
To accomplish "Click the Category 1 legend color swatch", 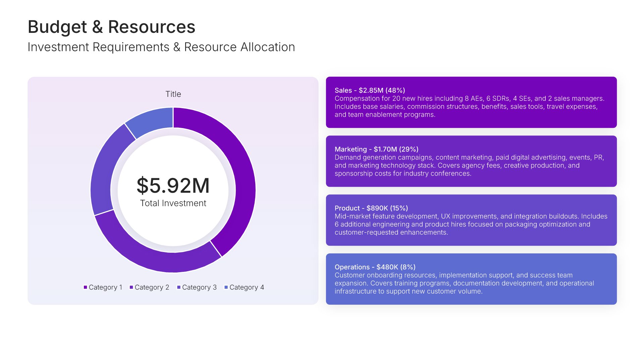I will (x=85, y=287).
